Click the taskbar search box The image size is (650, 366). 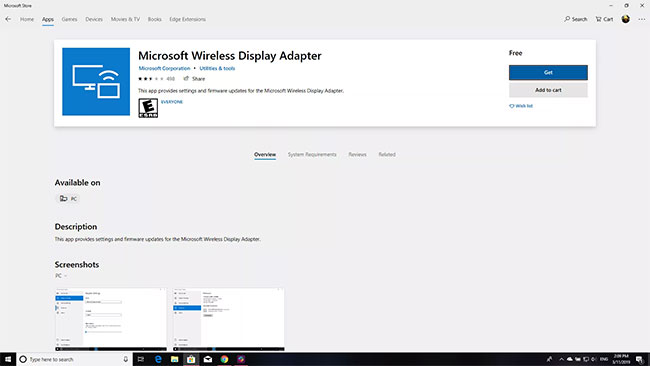click(x=74, y=359)
